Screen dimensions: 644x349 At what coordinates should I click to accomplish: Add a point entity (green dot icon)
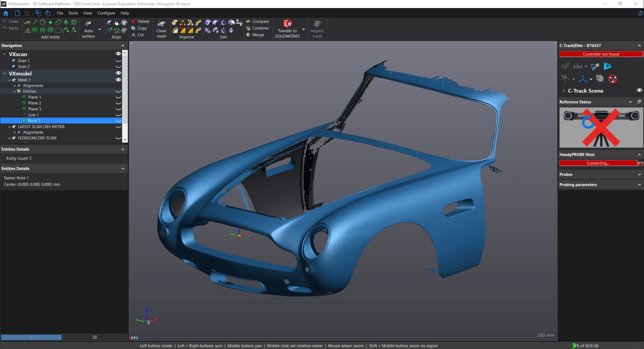click(x=50, y=22)
